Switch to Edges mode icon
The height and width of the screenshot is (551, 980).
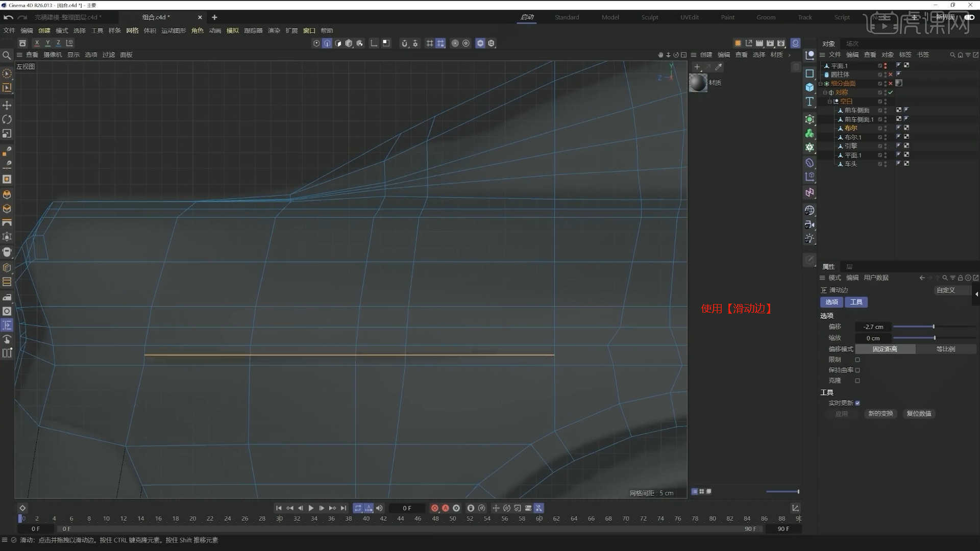tap(327, 43)
